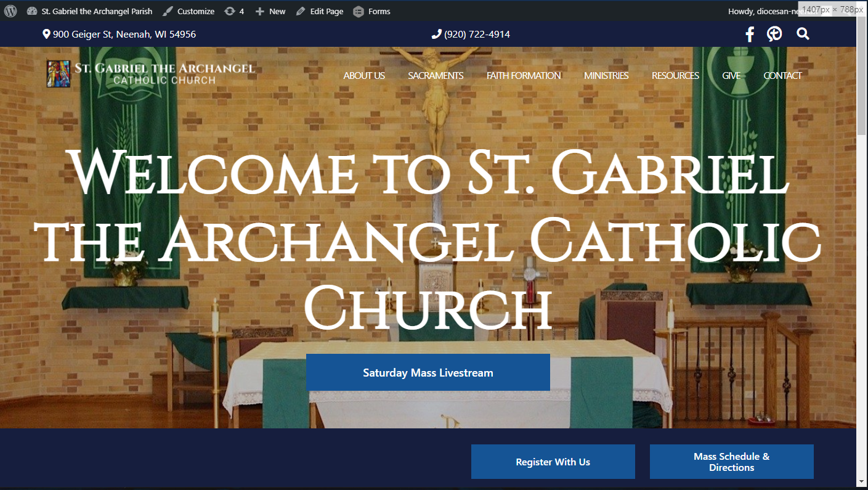
Task: Open Customize in admin bar
Action: [x=189, y=11]
